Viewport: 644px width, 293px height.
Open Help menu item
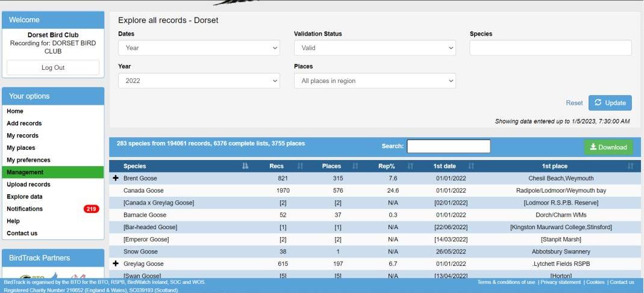click(13, 221)
